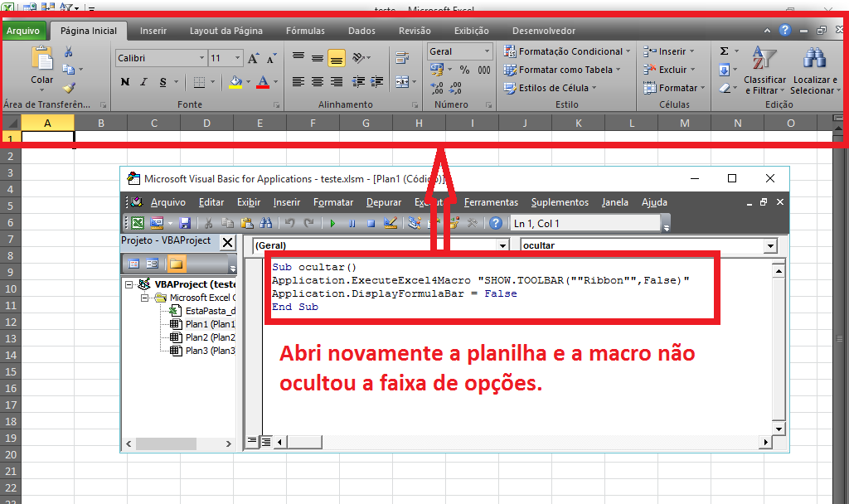The height and width of the screenshot is (504, 849).
Task: Click the VBA help question mark icon
Action: tap(496, 223)
